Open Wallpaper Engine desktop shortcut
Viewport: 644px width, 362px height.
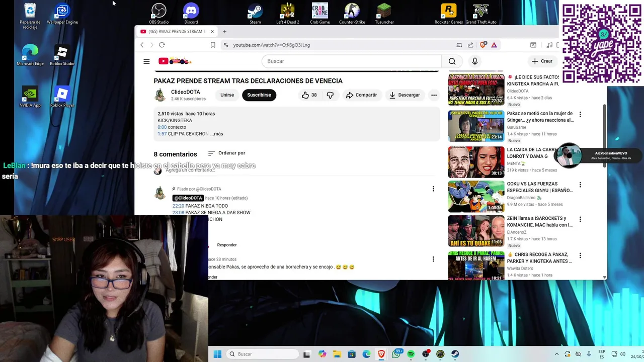point(62,14)
